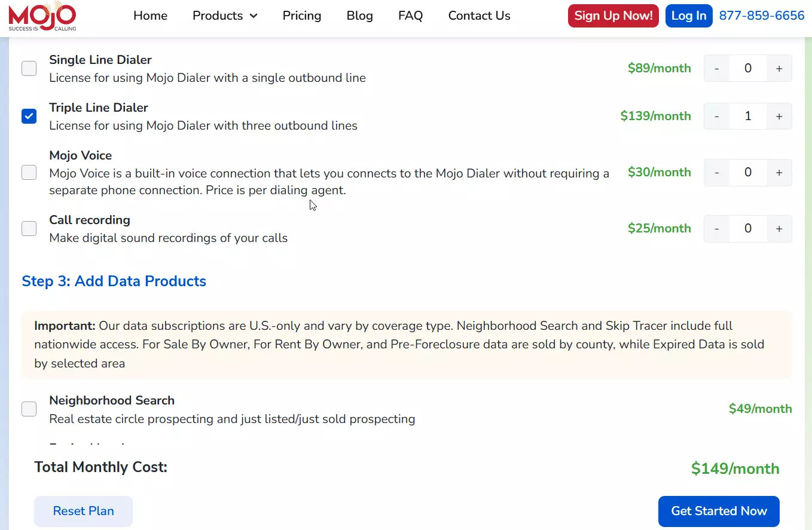Click the $30/month price text
812x530 pixels.
tap(660, 172)
